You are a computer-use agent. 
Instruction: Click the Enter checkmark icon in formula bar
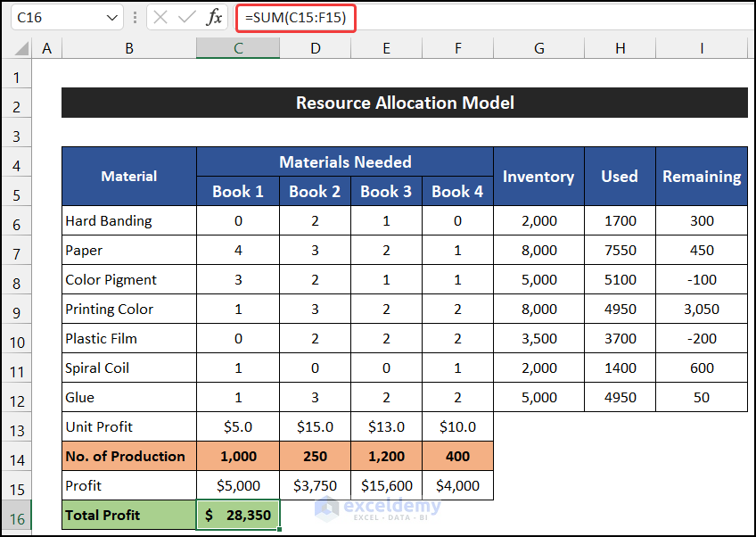click(x=187, y=18)
